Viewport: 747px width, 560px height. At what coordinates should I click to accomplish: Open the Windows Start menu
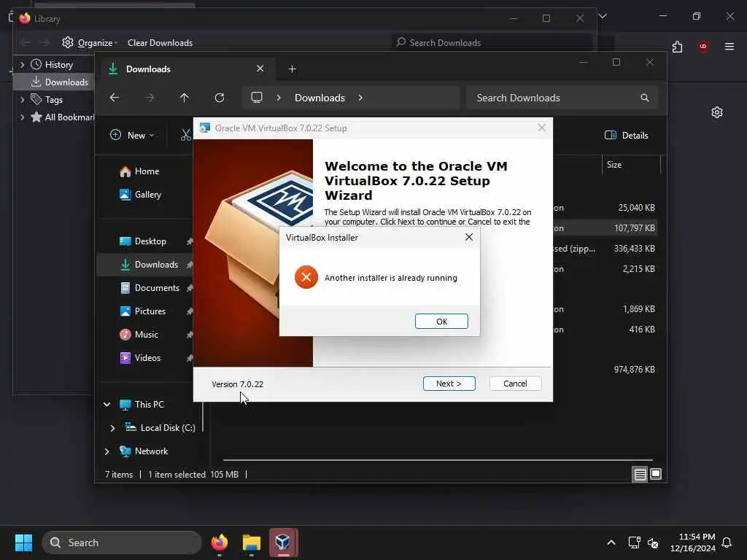click(x=23, y=542)
